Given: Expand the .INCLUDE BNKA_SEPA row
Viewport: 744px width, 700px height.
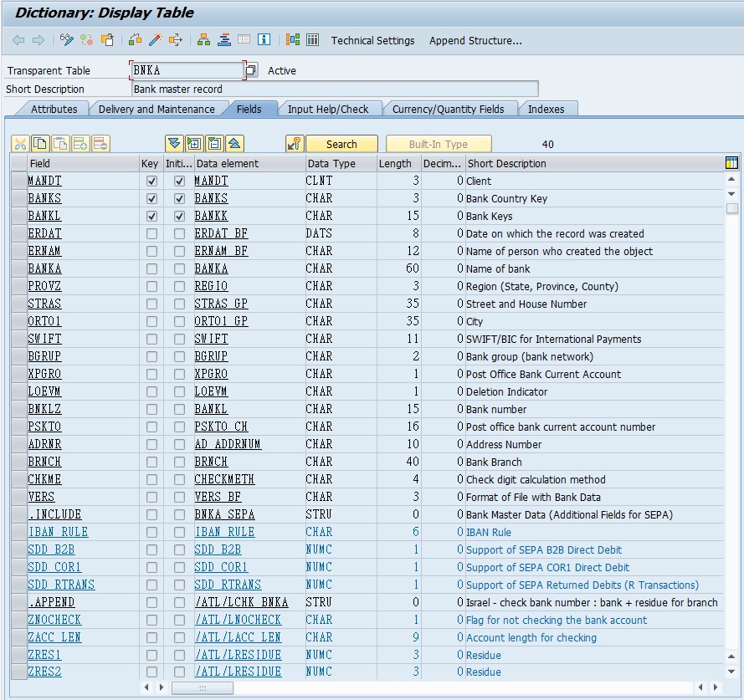Looking at the screenshot, I should pos(54,514).
